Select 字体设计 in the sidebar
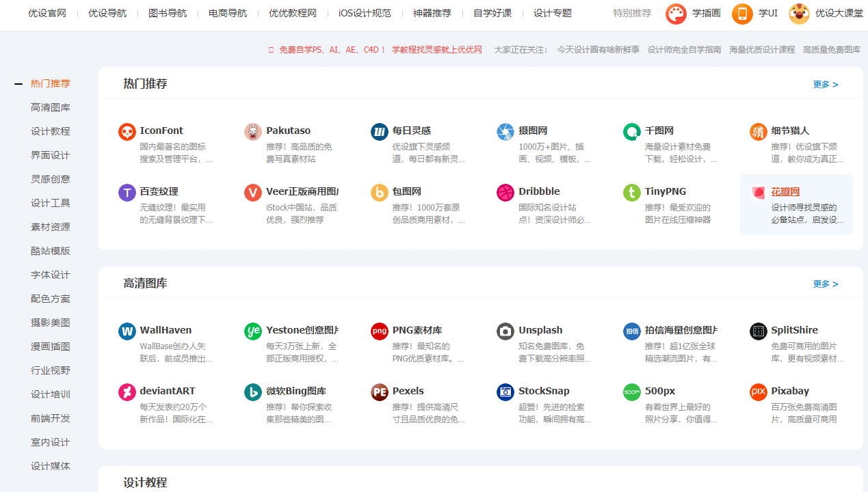 click(51, 275)
